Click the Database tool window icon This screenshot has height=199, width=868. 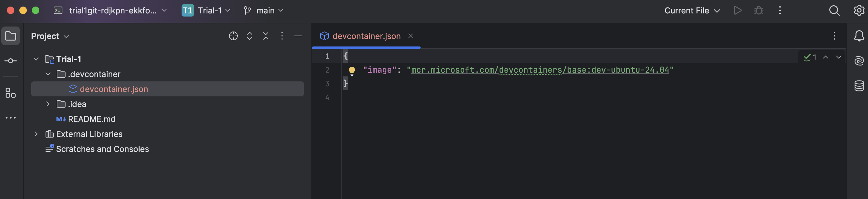click(859, 86)
